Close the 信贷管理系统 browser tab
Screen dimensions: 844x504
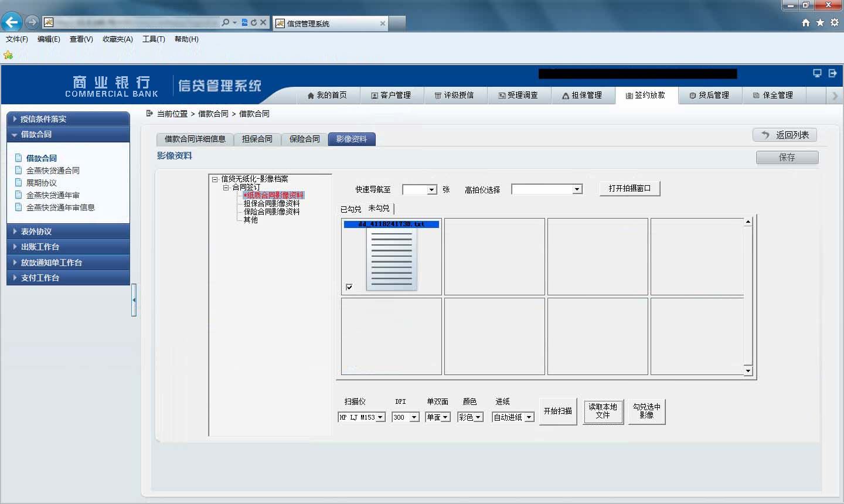pos(383,23)
